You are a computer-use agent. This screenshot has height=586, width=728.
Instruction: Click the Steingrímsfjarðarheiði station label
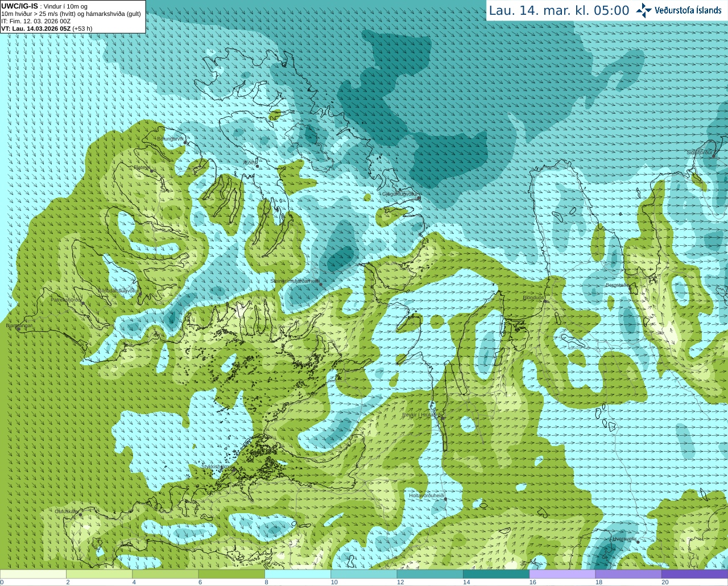295,281
